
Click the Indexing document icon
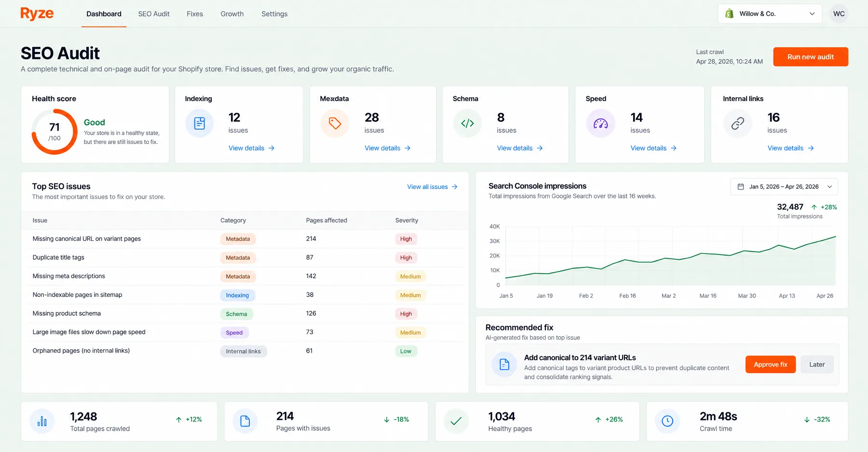tap(200, 123)
